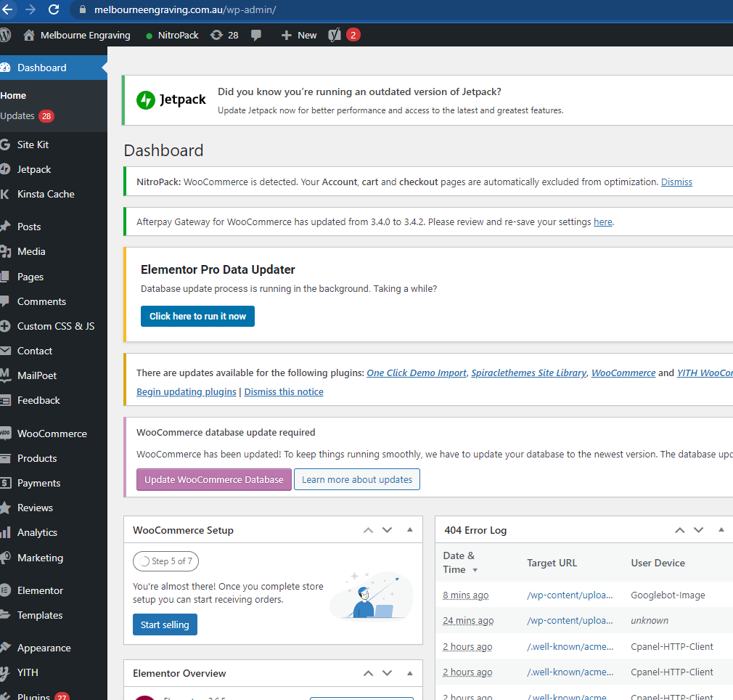Click Update WooCommerce Database button
This screenshot has height=700, width=733.
[x=213, y=479]
